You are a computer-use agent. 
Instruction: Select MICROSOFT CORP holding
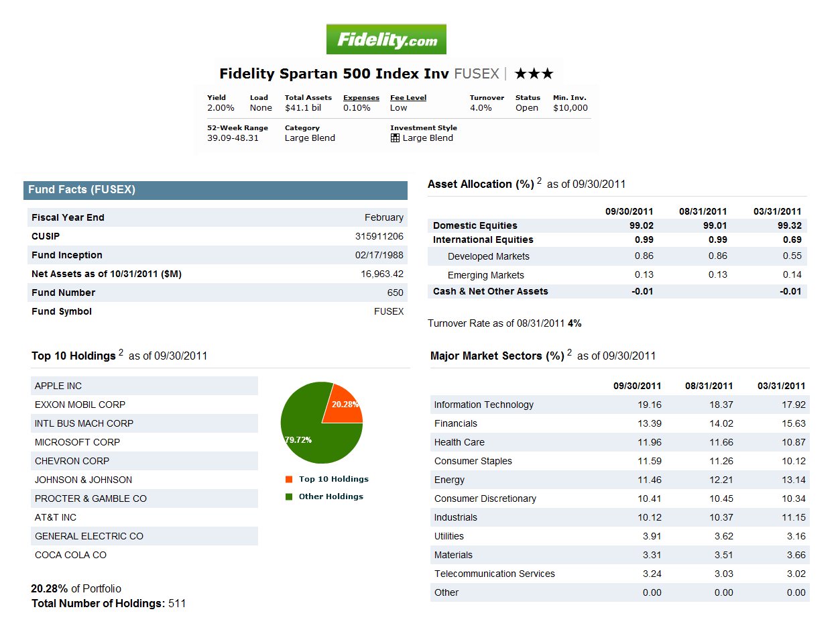(144, 442)
